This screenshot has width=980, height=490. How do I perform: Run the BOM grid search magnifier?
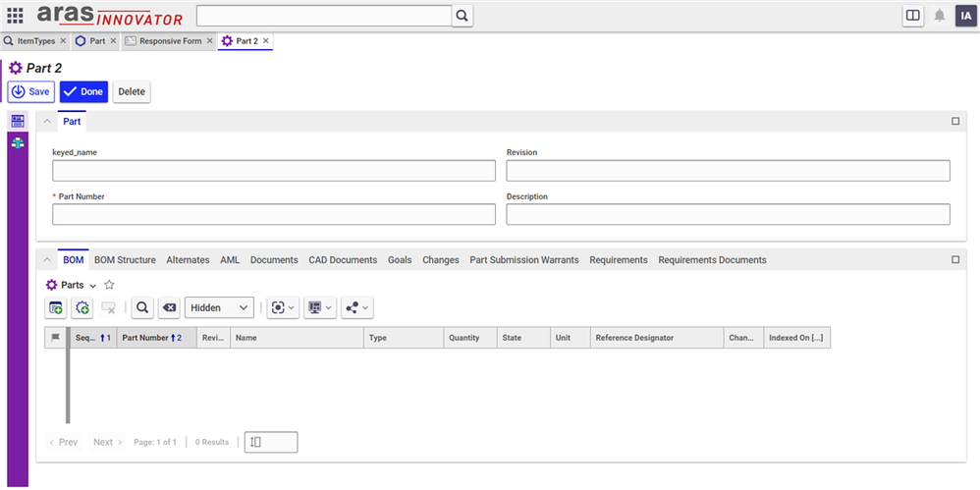(x=143, y=307)
